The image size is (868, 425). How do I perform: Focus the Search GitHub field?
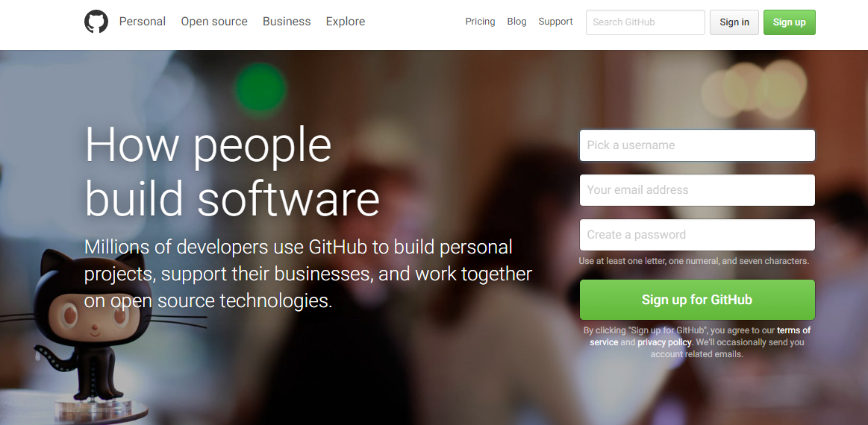(x=646, y=22)
